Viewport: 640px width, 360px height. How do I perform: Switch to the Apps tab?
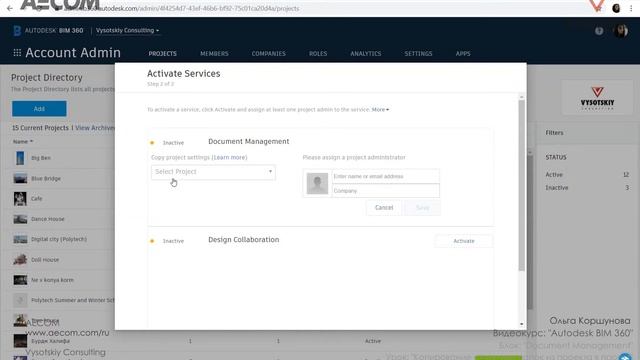pyautogui.click(x=463, y=53)
